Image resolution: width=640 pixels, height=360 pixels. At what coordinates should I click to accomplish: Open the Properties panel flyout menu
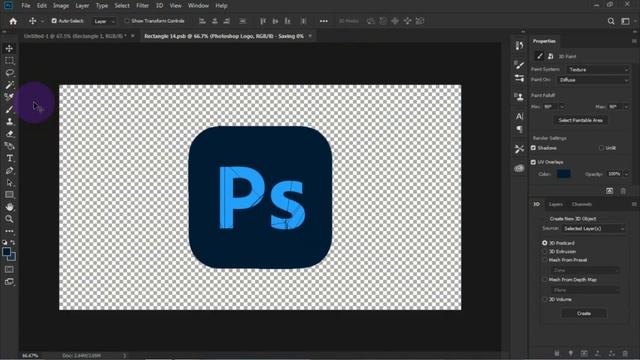[634, 41]
